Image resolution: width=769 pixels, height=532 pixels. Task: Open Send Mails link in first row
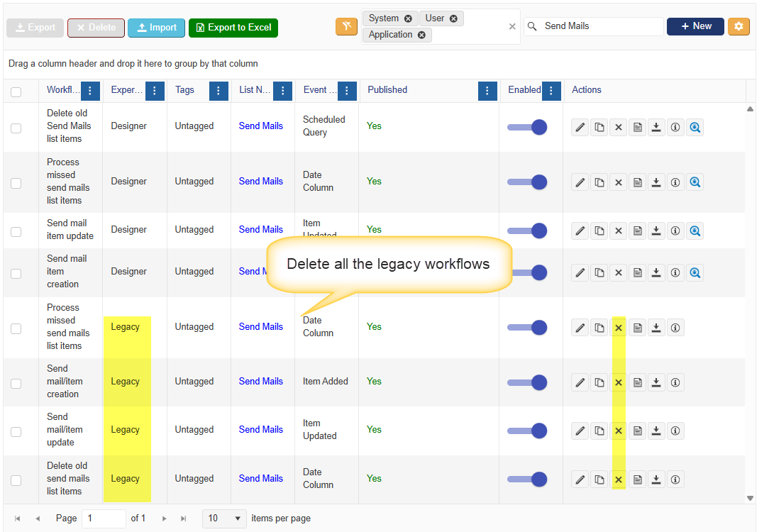(261, 126)
